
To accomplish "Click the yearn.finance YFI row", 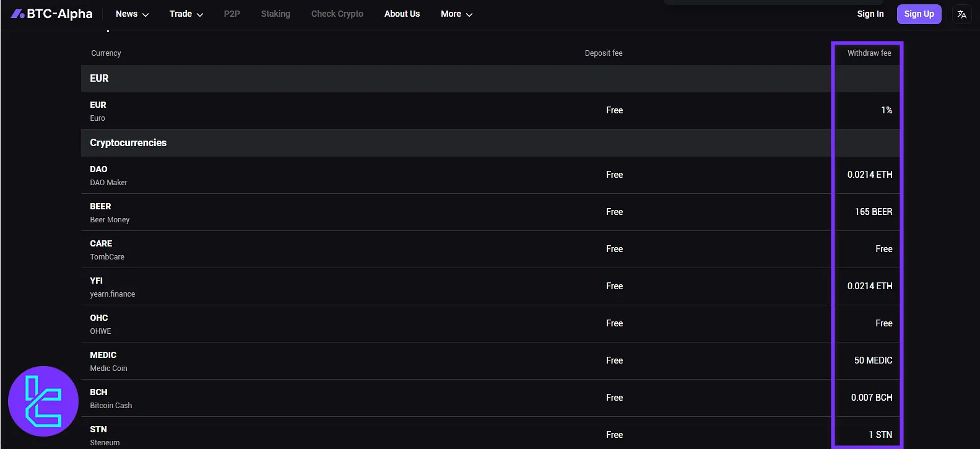I will pos(112,287).
